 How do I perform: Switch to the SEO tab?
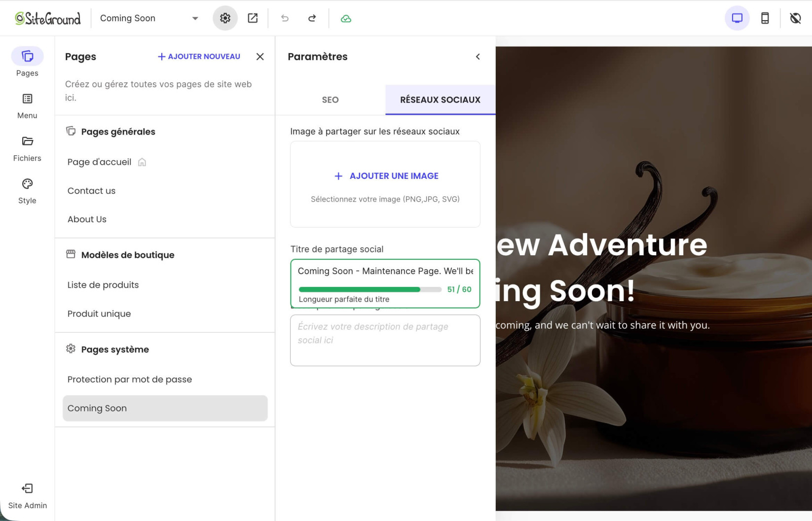pyautogui.click(x=330, y=100)
